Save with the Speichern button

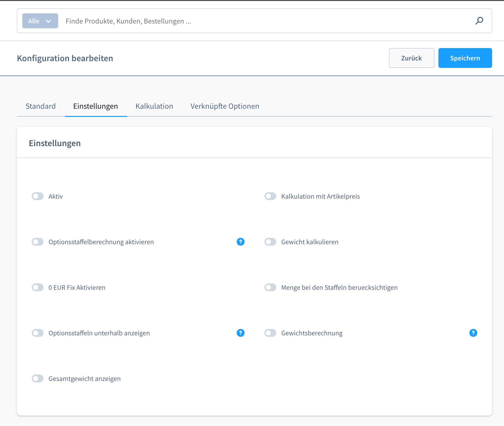pos(465,58)
